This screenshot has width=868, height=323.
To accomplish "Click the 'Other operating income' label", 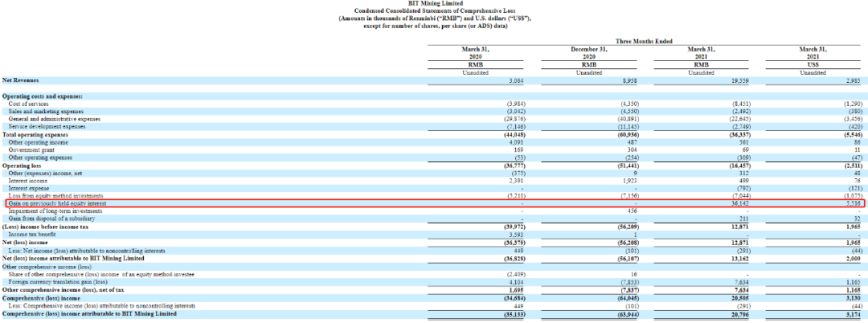I will tap(36, 142).
